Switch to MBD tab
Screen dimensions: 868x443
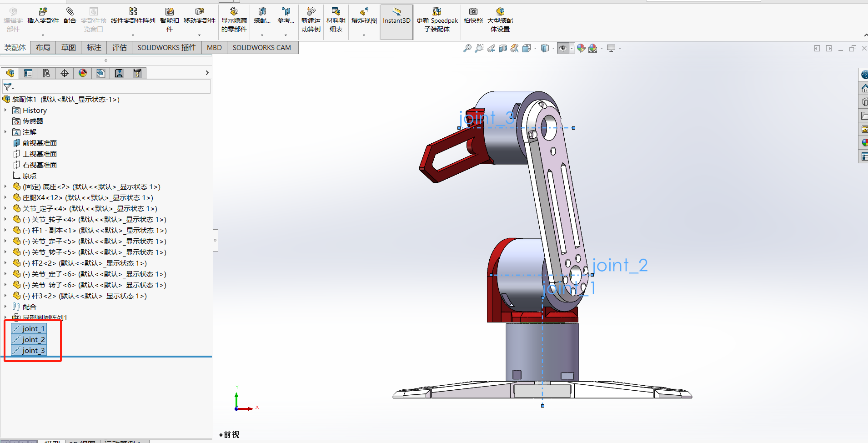tap(214, 47)
